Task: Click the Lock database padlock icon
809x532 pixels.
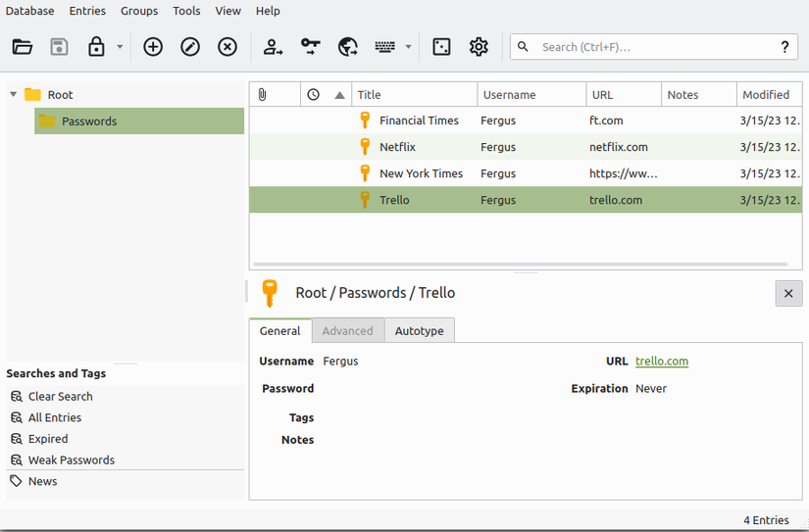Action: pyautogui.click(x=96, y=47)
